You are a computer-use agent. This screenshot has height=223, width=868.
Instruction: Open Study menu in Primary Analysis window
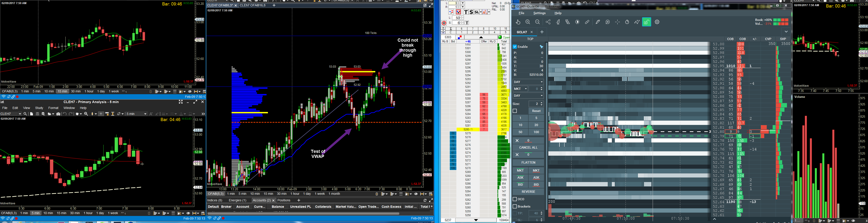39,108
